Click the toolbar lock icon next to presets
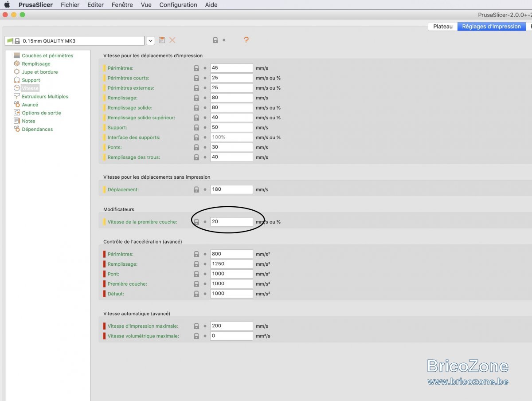This screenshot has height=401, width=532. click(x=215, y=40)
